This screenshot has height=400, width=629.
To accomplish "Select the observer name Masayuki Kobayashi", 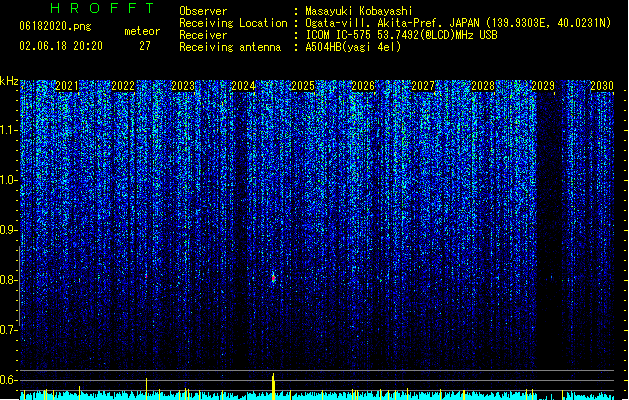I will pos(359,11).
